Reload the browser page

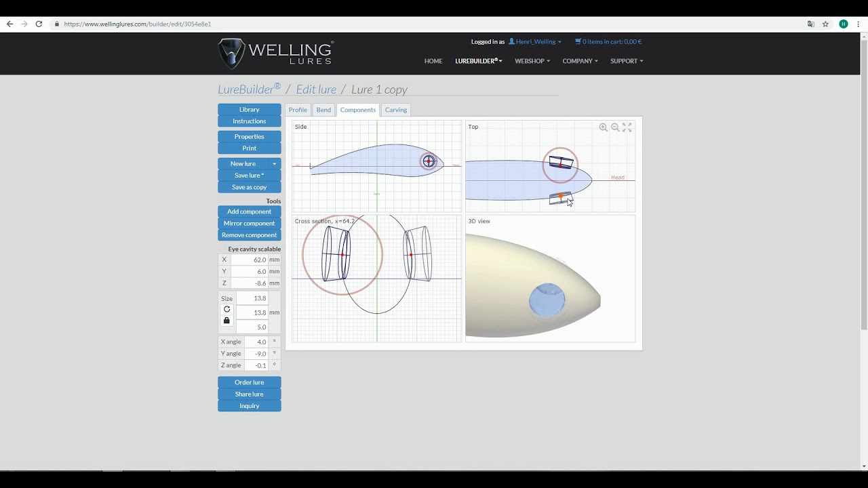39,24
